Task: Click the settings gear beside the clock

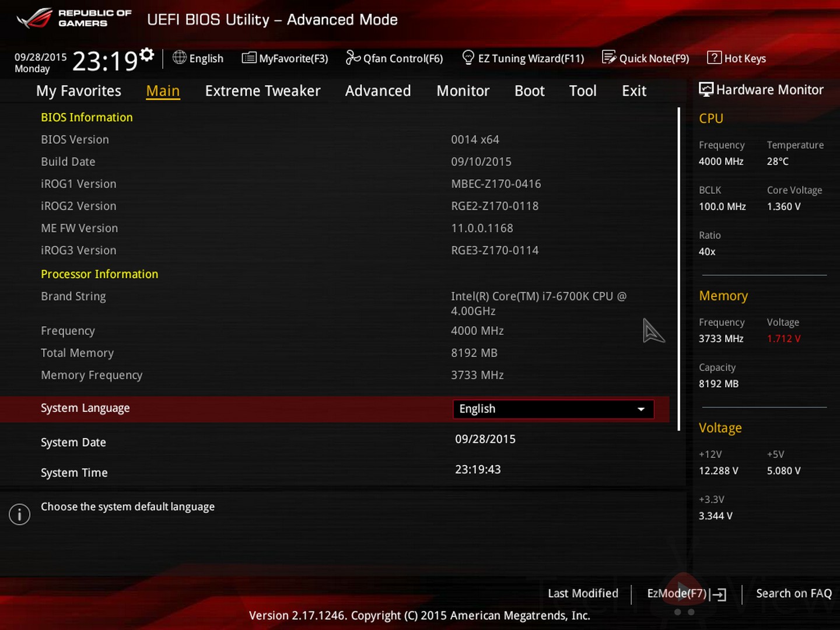Action: click(147, 55)
